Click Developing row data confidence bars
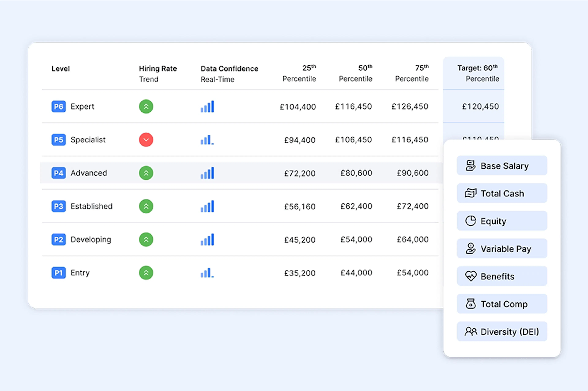This screenshot has height=391, width=588. [207, 239]
